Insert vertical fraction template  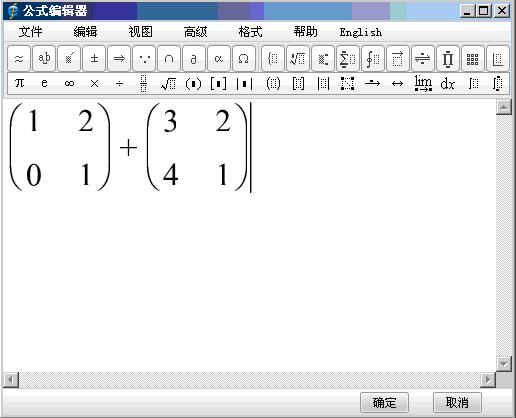point(143,83)
